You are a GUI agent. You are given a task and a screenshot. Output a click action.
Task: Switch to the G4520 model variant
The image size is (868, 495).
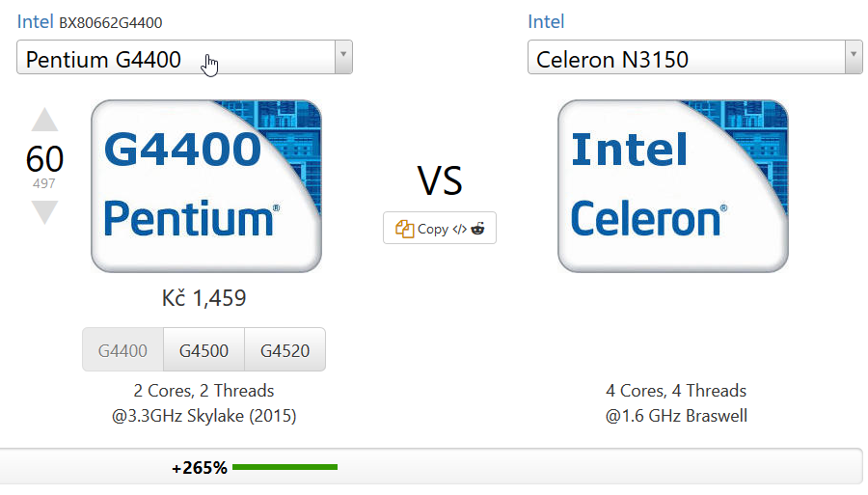pos(285,350)
